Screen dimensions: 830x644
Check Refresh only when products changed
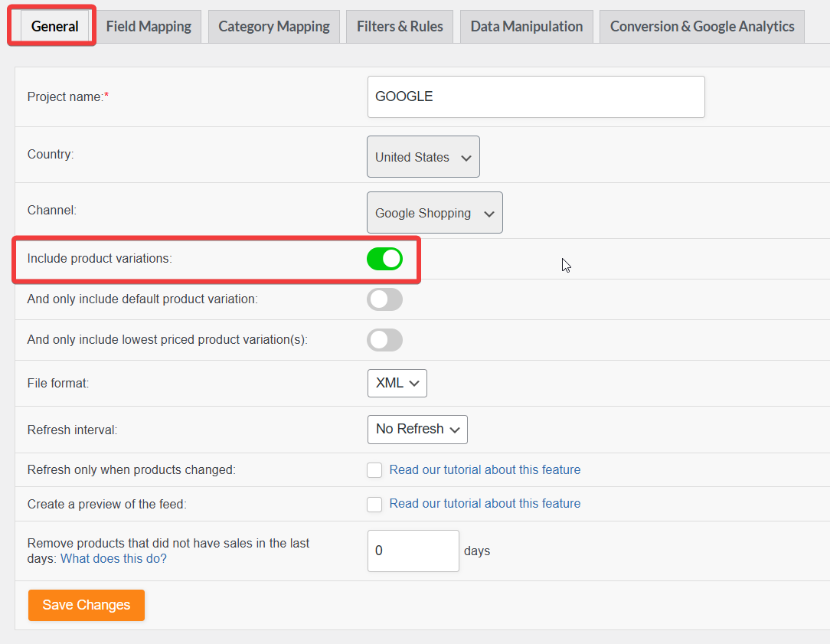pyautogui.click(x=374, y=470)
